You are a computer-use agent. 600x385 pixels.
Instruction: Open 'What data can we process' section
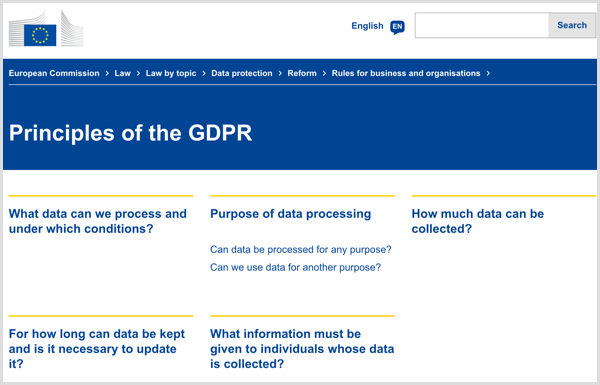98,221
